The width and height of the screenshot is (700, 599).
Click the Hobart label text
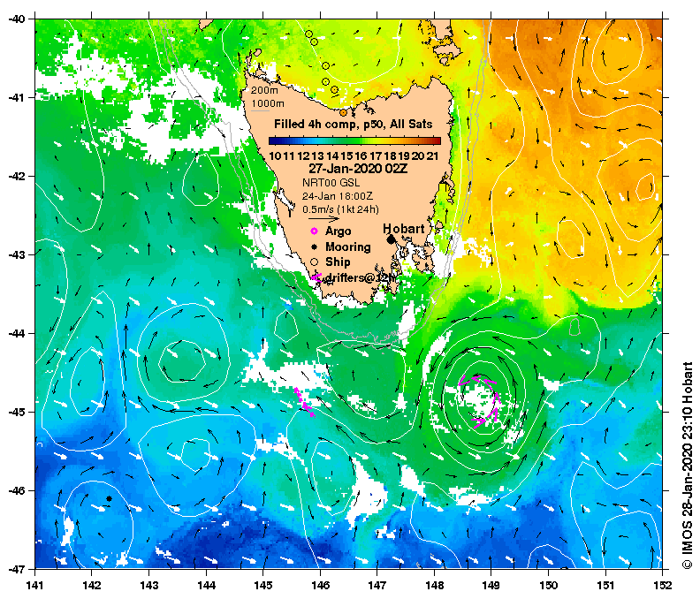pyautogui.click(x=404, y=229)
